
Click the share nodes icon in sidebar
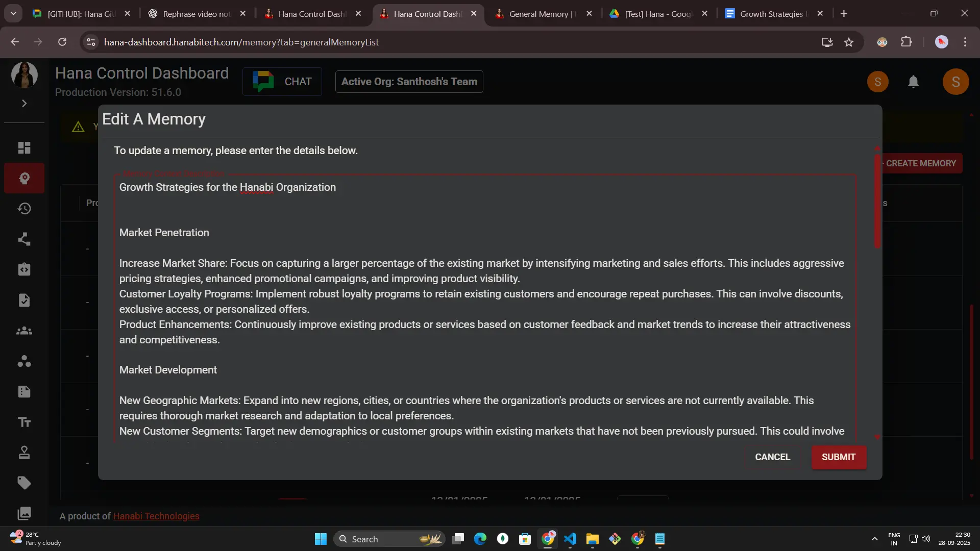click(x=24, y=239)
